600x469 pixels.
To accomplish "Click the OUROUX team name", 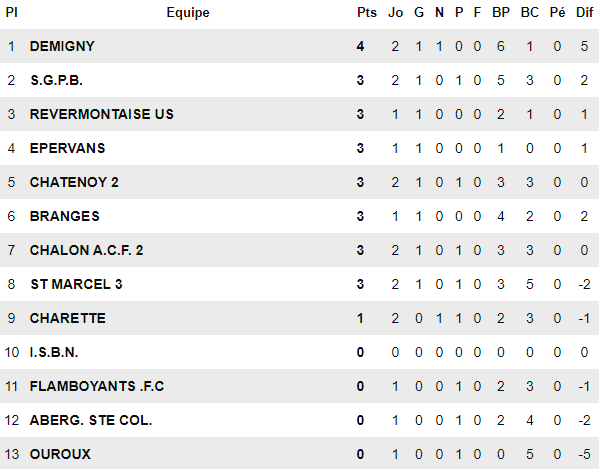I will (x=60, y=454).
